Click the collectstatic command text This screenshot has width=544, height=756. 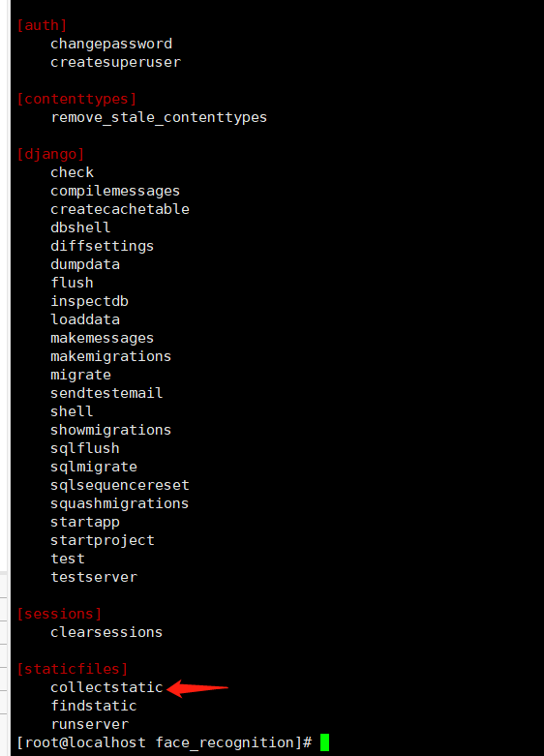click(x=106, y=687)
